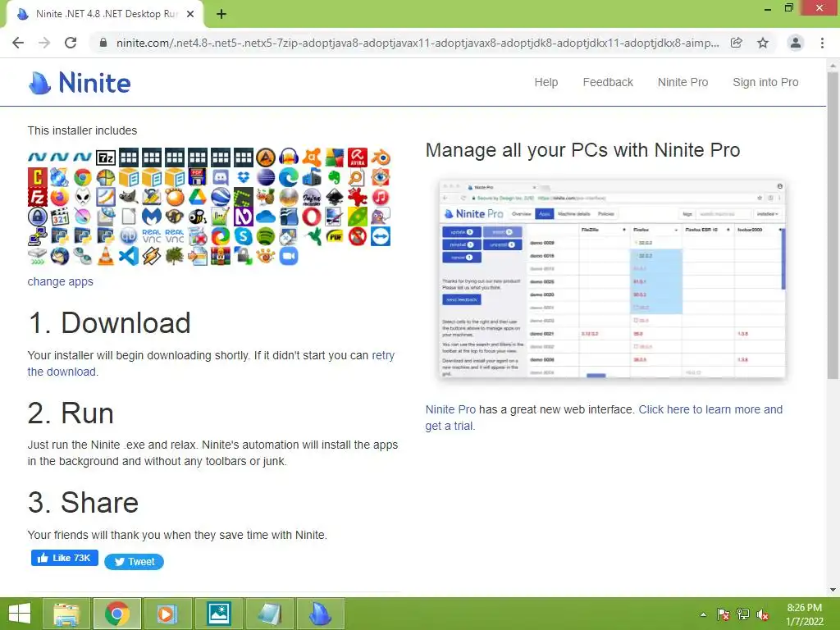Viewport: 840px width, 630px height.
Task: Click the change apps link
Action: pos(60,282)
